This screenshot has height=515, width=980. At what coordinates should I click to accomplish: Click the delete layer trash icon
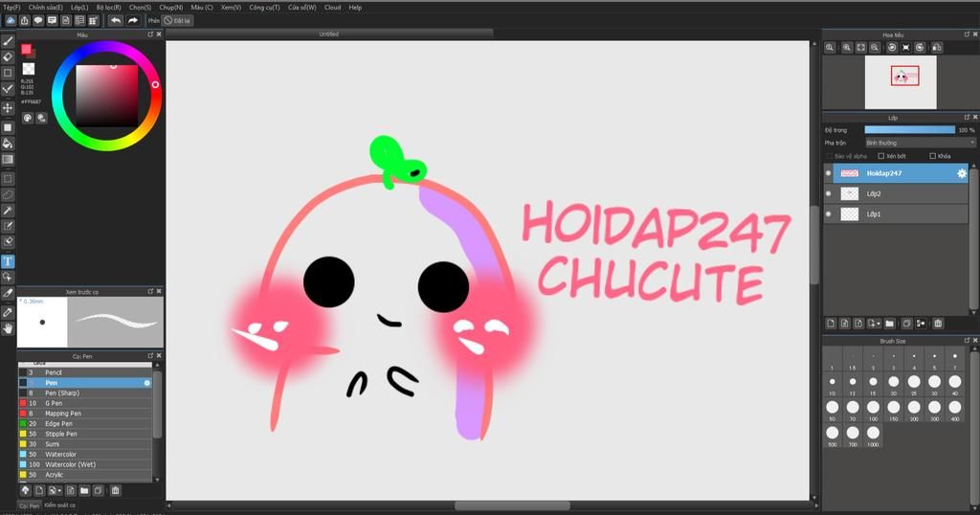coord(938,324)
